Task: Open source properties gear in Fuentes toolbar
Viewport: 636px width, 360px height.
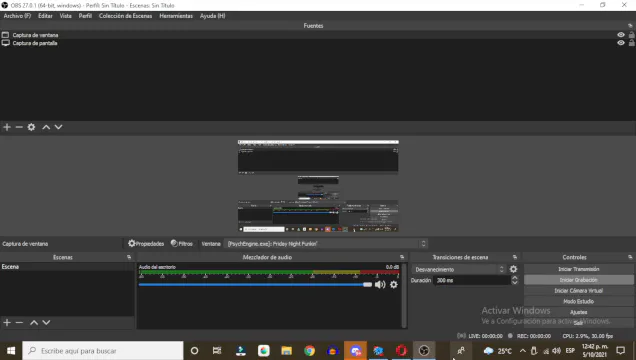Action: [x=31, y=127]
